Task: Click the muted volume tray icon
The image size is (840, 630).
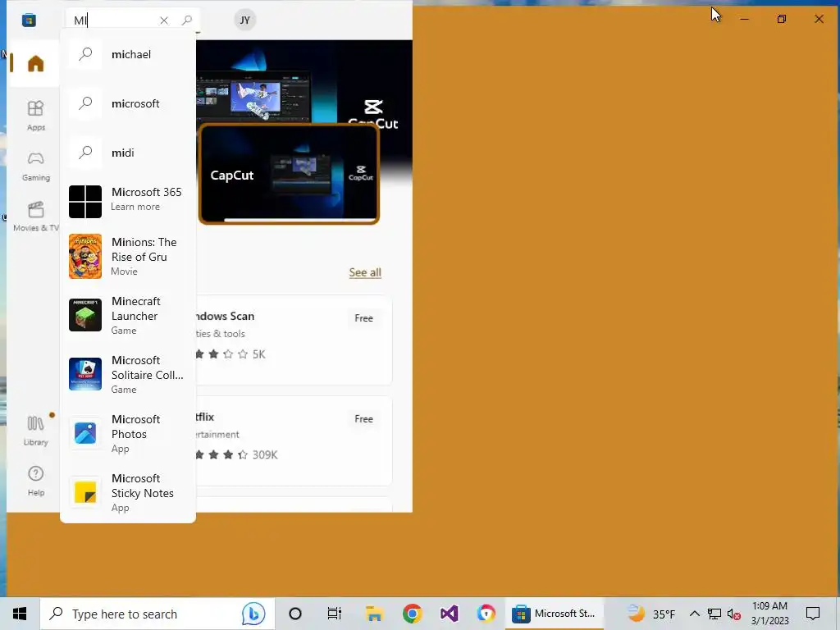Action: click(x=734, y=614)
